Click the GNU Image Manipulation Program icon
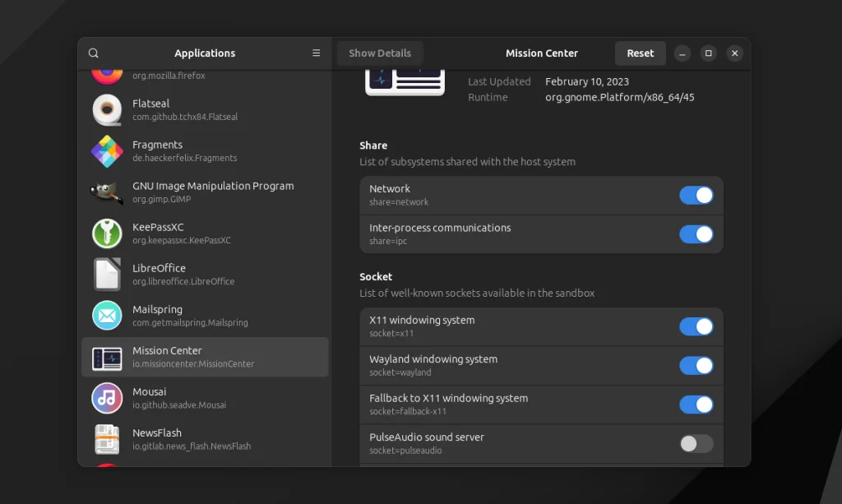Viewport: 842px width, 504px height. (107, 192)
